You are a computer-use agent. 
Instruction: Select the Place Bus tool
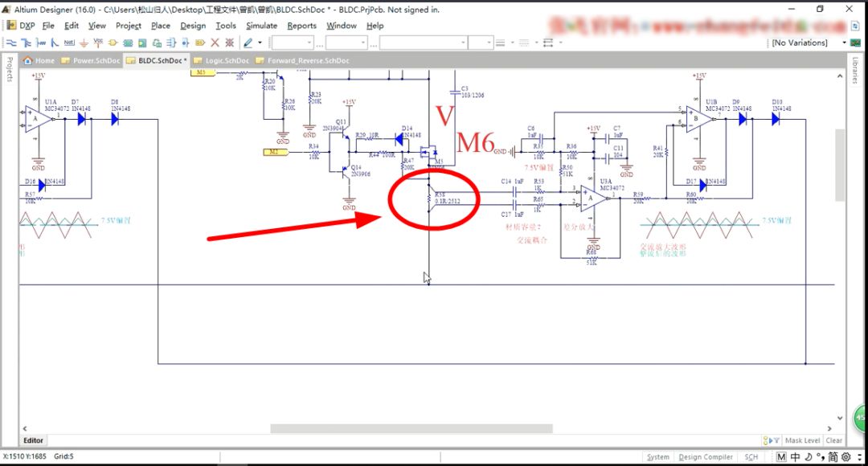[x=26, y=43]
